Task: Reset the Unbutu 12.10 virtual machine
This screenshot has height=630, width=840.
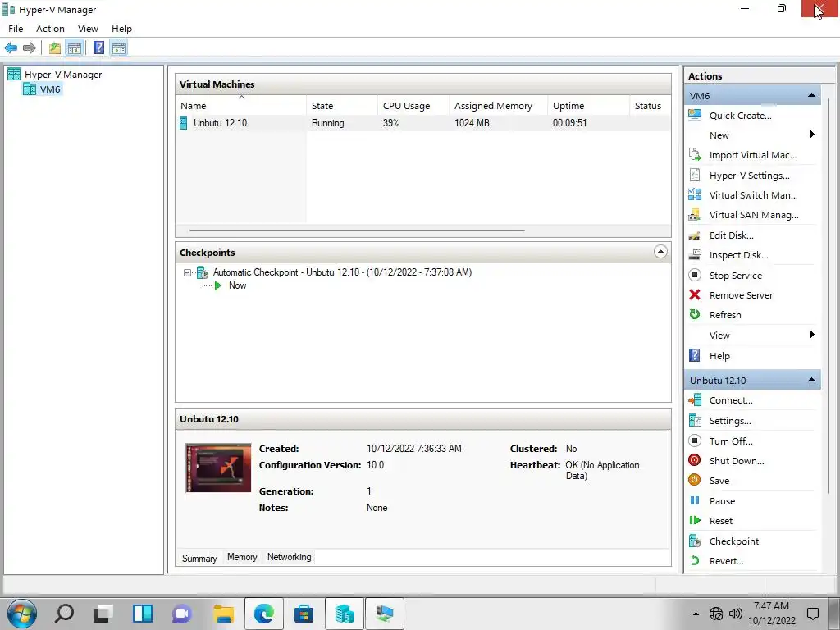Action: tap(720, 521)
